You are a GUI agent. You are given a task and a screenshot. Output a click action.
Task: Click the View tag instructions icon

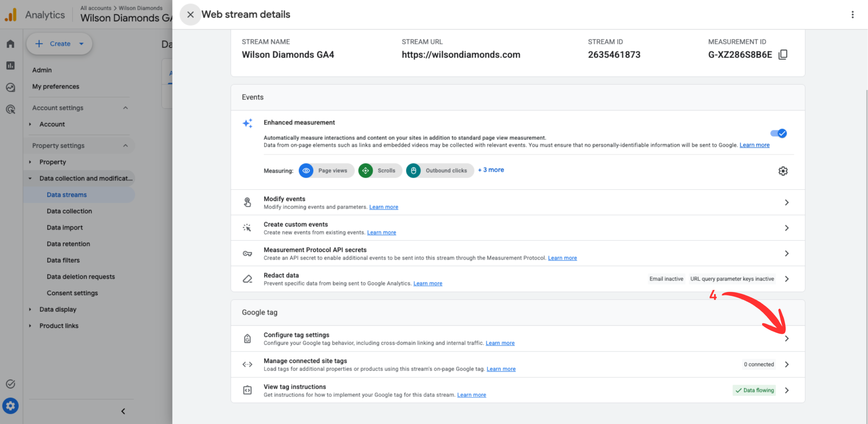coord(248,390)
